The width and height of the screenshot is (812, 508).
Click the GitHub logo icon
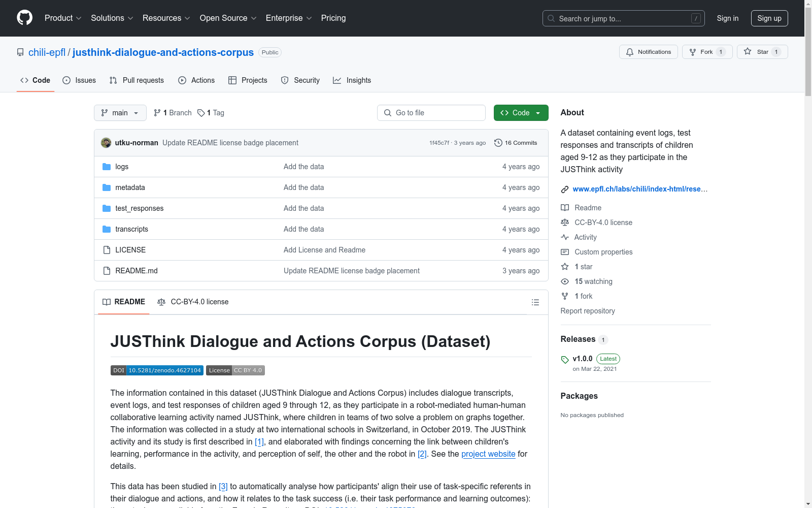[24, 18]
